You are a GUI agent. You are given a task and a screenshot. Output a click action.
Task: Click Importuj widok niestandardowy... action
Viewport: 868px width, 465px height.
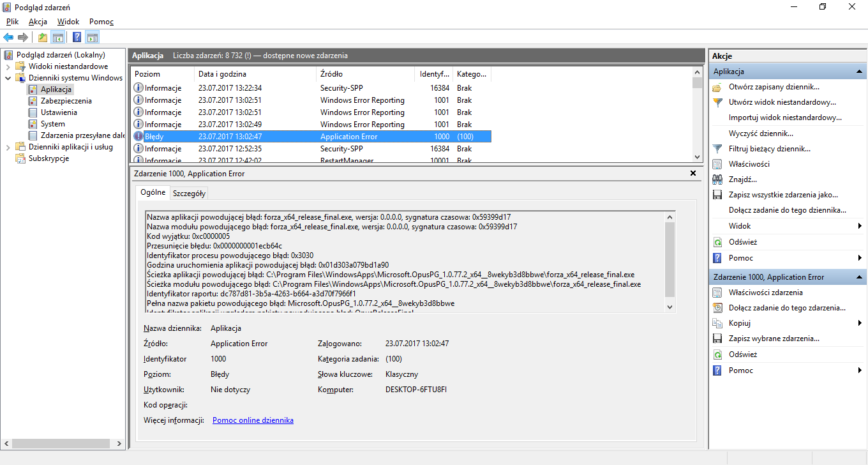click(x=785, y=118)
